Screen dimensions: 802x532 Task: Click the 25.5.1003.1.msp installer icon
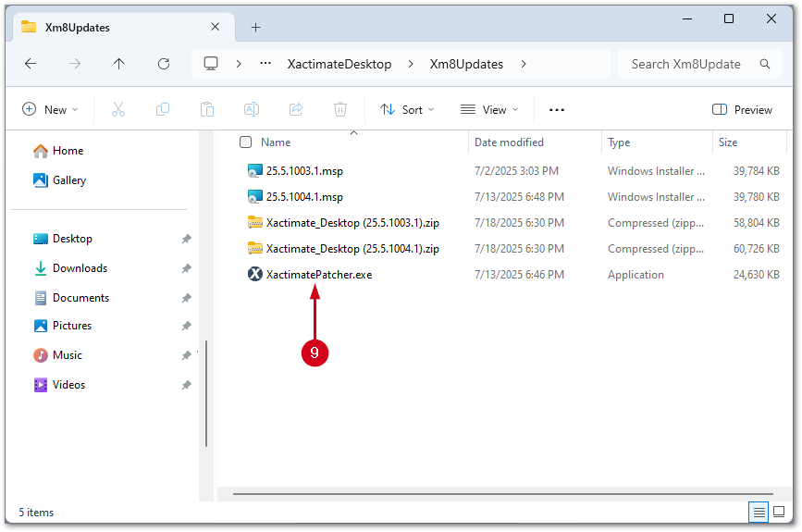point(254,171)
